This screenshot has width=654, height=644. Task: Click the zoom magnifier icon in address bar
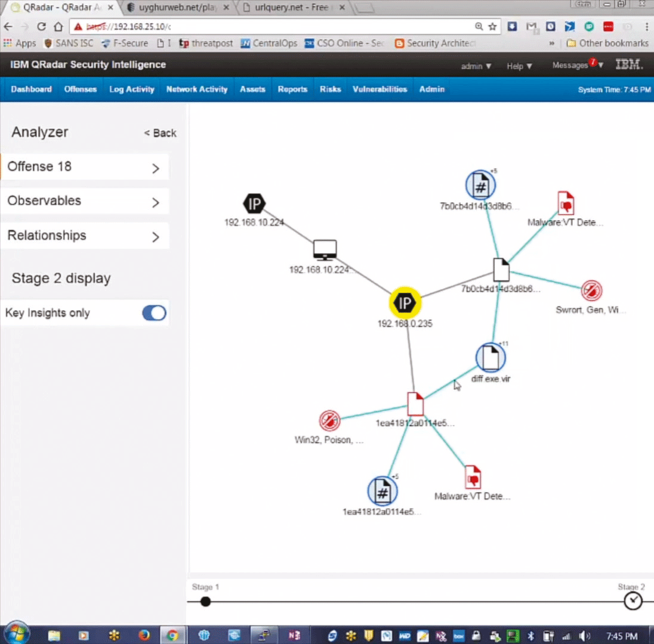(x=479, y=27)
